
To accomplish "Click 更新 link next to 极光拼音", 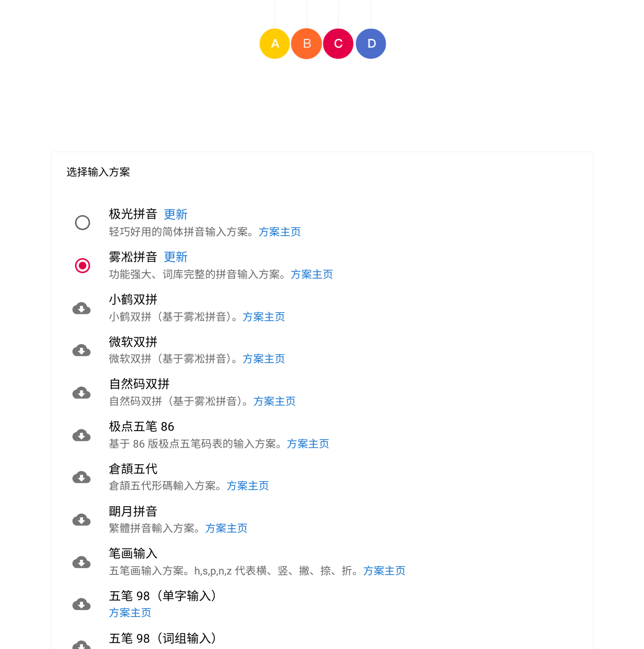I will pyautogui.click(x=175, y=215).
